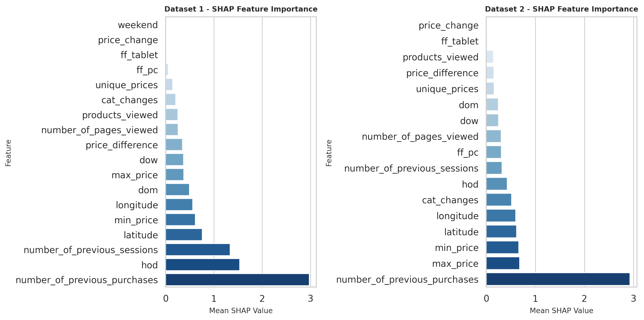Screen dimensions: 644x320
Task: Select Dataset 1 number_of_previous_sessions bar
Action: pos(197,250)
